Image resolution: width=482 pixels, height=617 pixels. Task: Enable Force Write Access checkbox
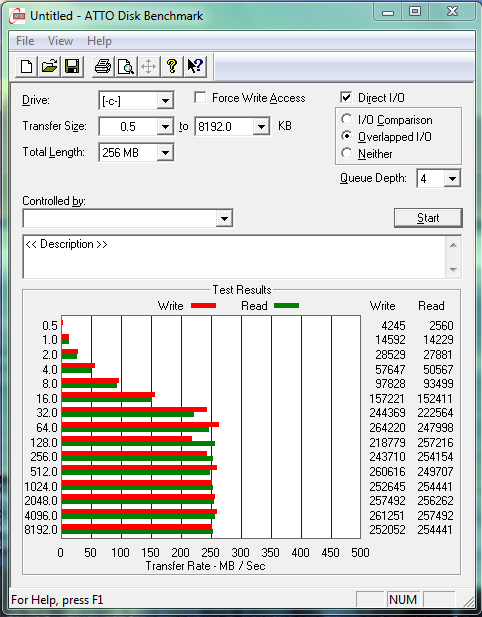pos(200,97)
